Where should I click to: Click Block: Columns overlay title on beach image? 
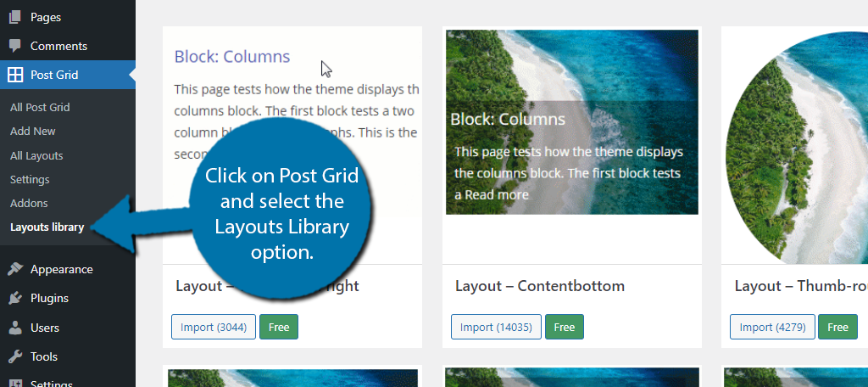point(508,119)
